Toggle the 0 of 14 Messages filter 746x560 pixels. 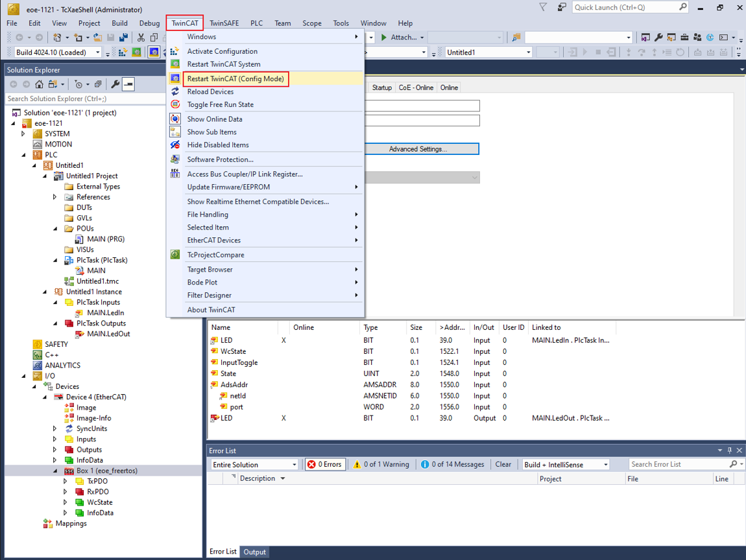coord(452,464)
